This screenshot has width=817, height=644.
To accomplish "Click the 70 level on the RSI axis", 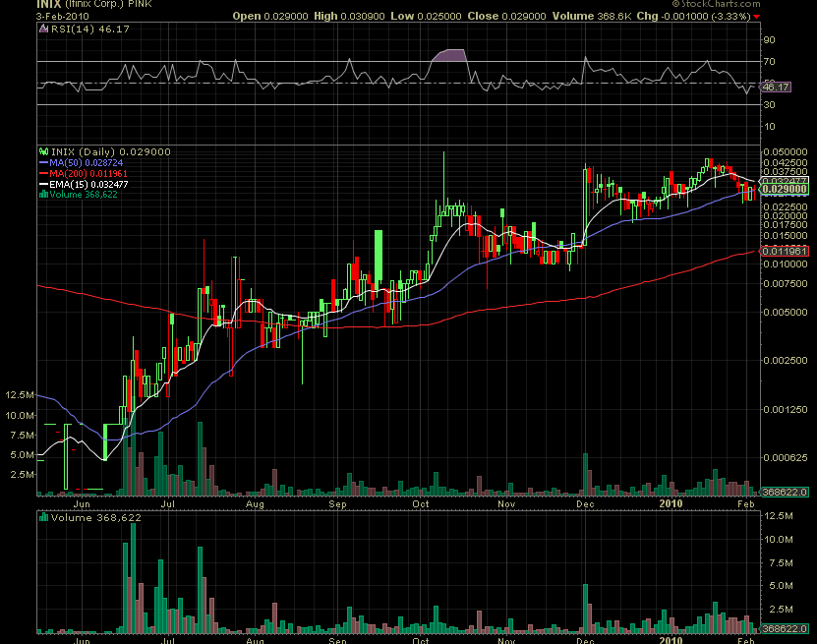I will (x=769, y=62).
